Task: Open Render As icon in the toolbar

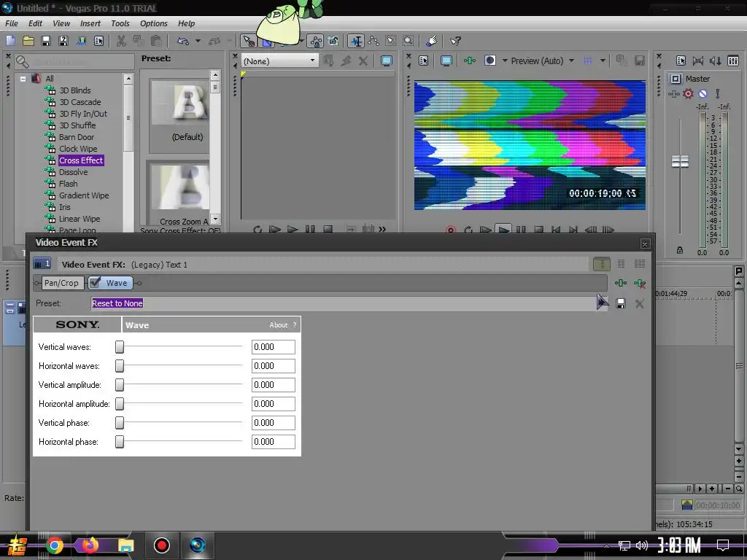Action: [81, 41]
